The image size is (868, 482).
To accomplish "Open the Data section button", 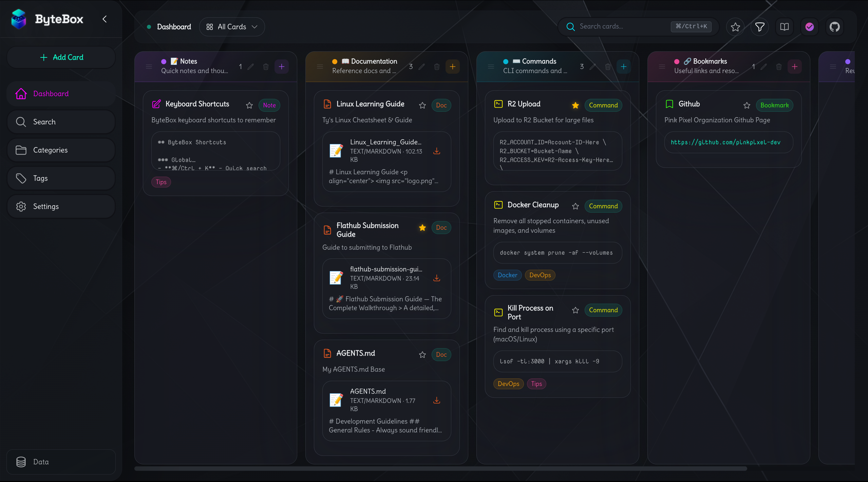I will [61, 462].
